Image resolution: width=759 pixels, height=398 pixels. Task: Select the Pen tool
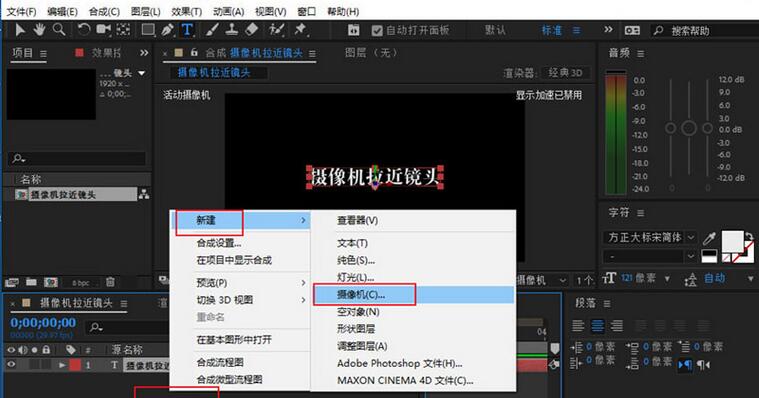click(x=167, y=30)
